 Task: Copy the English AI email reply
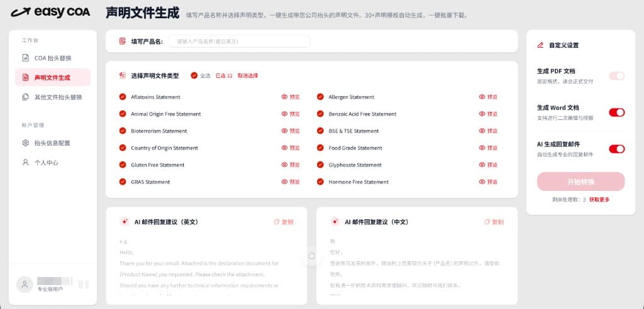point(284,222)
